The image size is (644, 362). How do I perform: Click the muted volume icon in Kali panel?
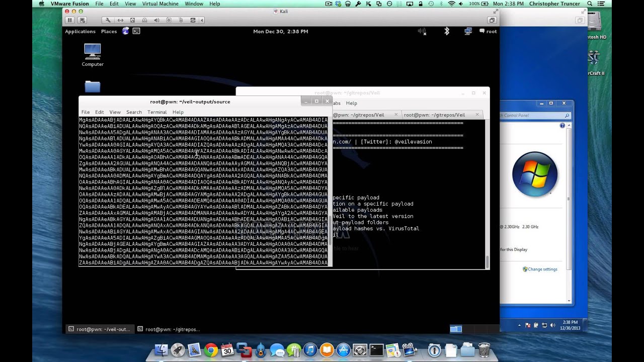point(422,31)
